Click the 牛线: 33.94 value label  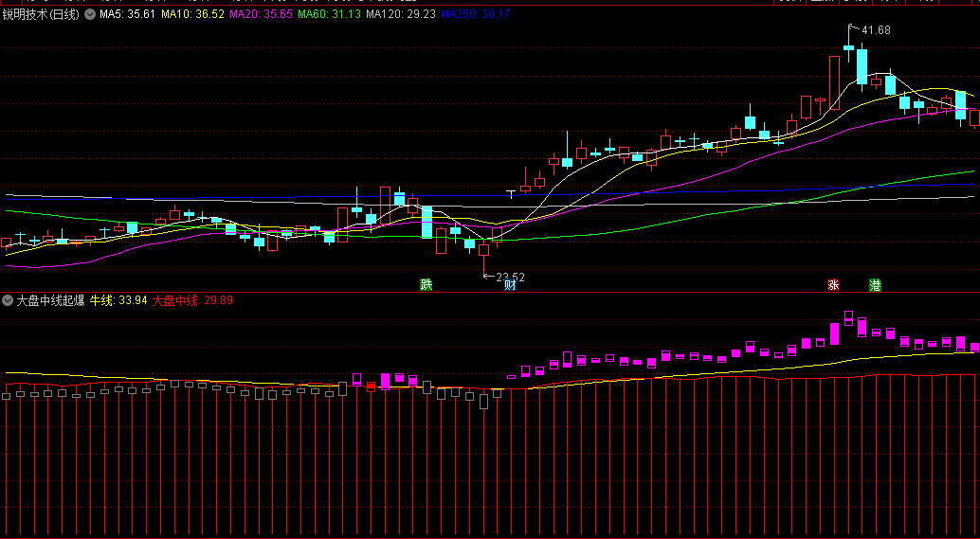pyautogui.click(x=118, y=300)
